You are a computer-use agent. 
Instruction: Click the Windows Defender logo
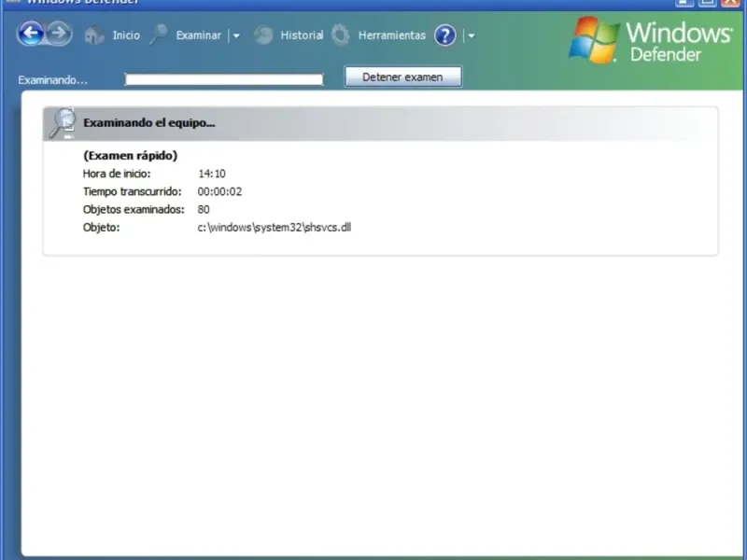(x=650, y=40)
